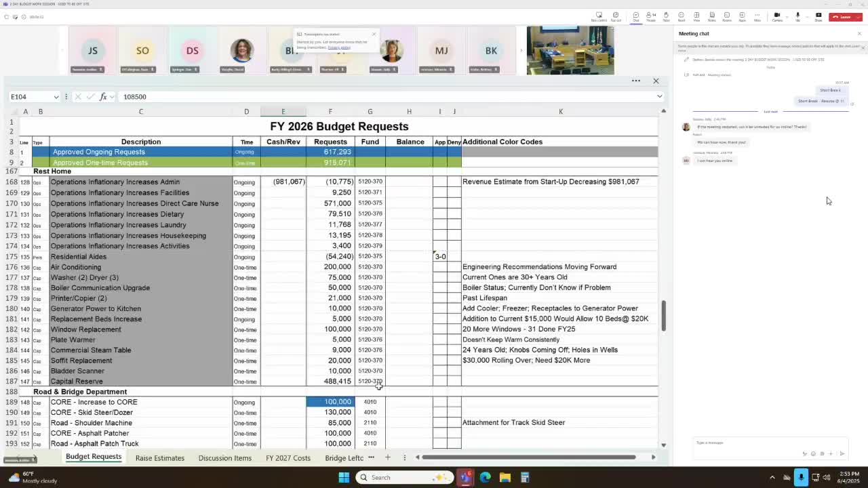Select the BK participant tile

[491, 50]
